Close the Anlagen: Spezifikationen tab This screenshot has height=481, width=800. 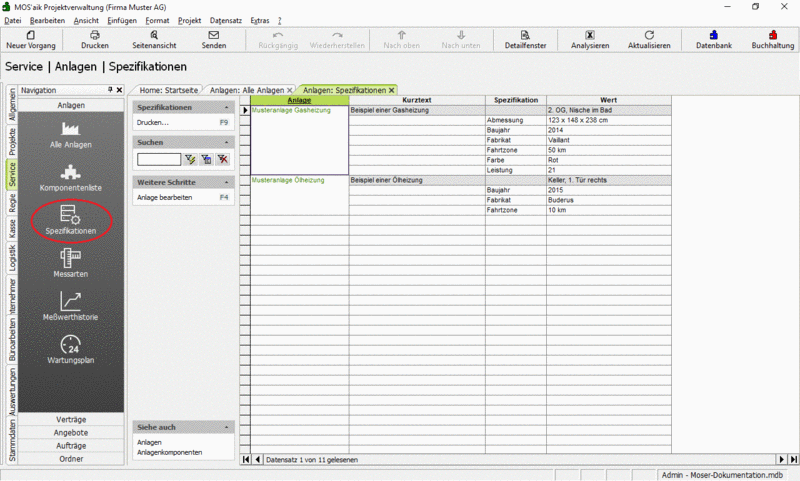click(392, 90)
